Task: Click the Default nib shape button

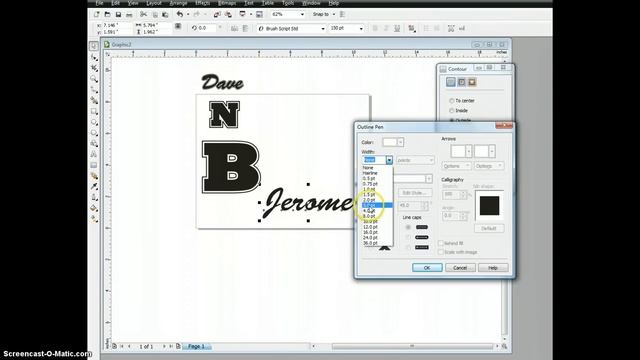Action: click(x=489, y=229)
